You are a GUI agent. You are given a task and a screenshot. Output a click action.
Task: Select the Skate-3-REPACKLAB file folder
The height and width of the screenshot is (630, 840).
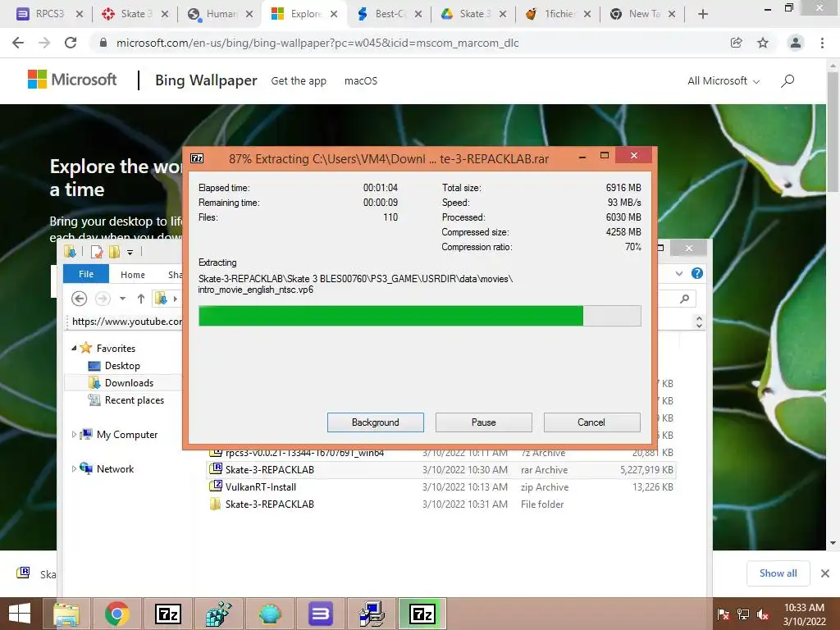point(441,504)
